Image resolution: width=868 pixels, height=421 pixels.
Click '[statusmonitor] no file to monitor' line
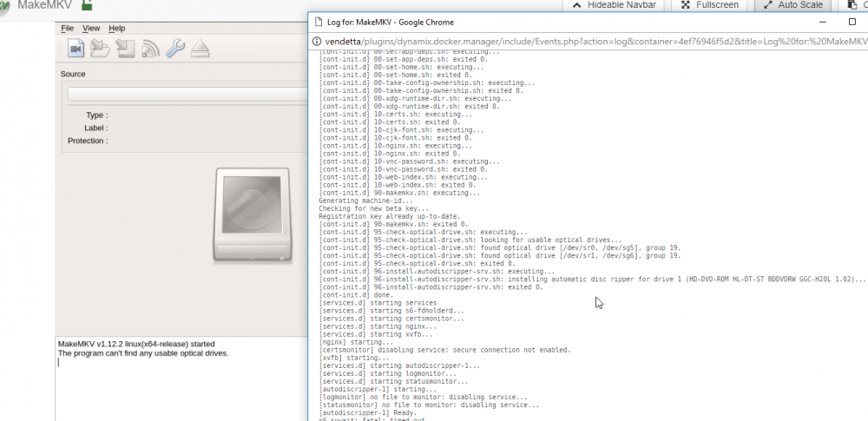click(429, 405)
